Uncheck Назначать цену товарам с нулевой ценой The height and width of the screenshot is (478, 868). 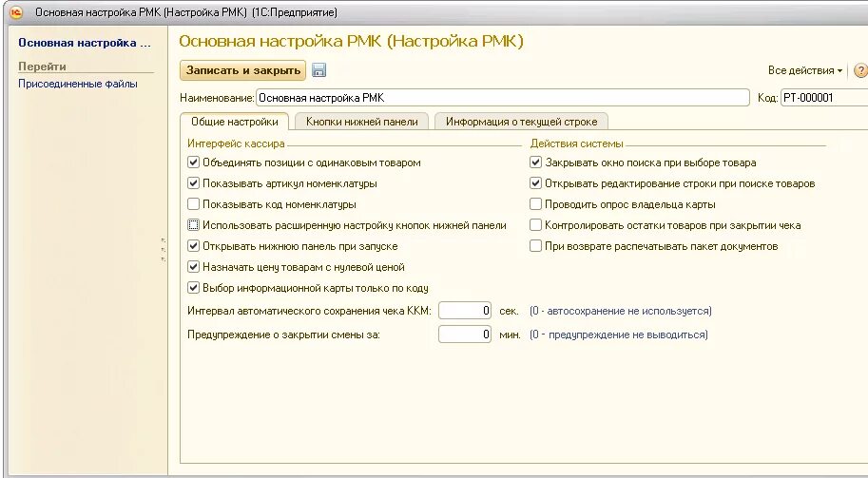click(x=193, y=267)
